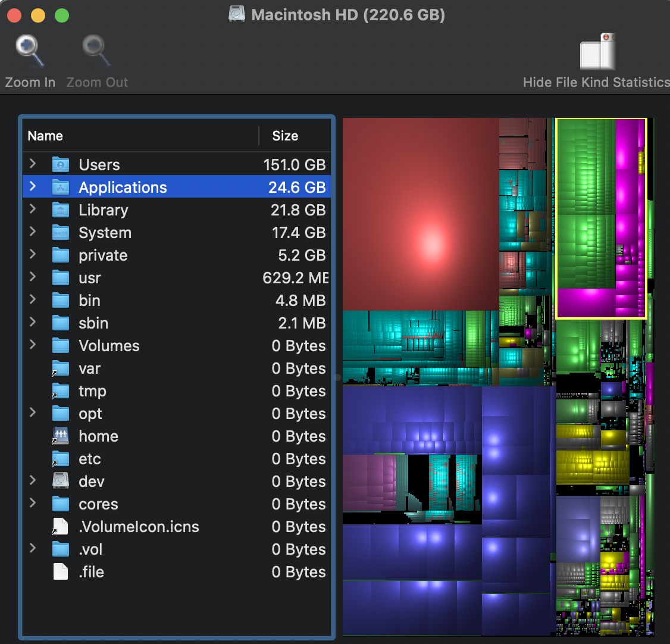Click the Volumes folder icon
The width and height of the screenshot is (670, 644).
(x=61, y=346)
